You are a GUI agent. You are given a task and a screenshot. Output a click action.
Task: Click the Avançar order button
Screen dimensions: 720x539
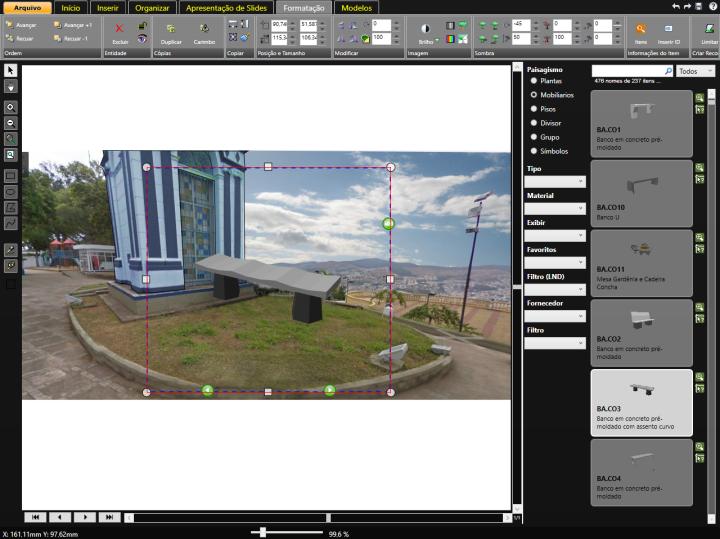(21, 25)
